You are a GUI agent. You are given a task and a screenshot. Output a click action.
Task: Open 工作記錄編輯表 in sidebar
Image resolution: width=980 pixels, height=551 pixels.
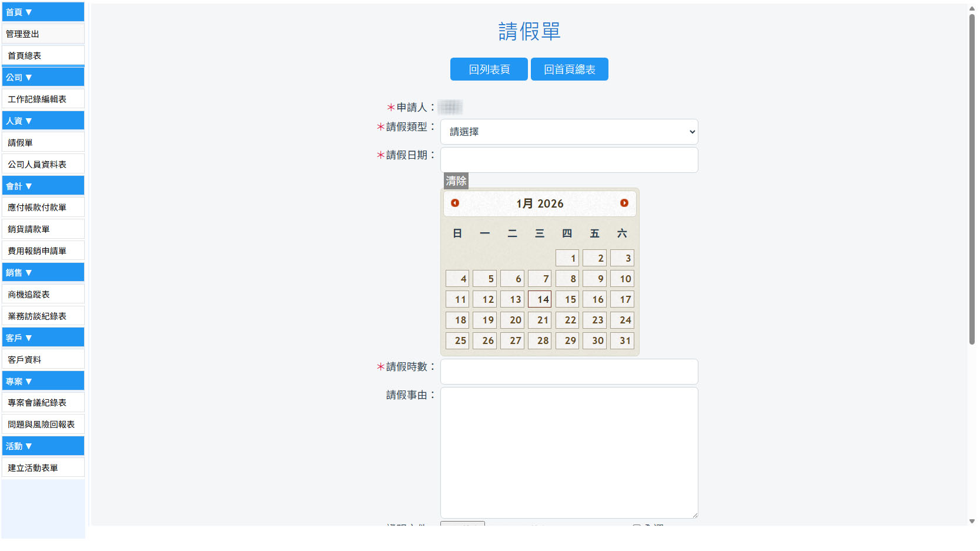43,99
